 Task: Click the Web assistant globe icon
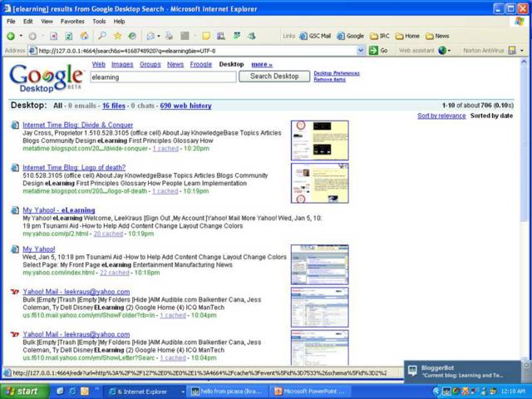442,51
